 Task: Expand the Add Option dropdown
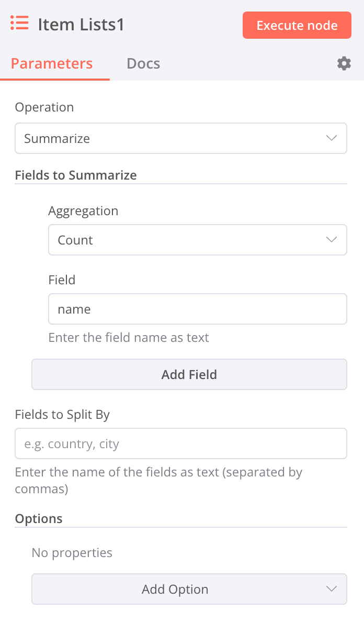(x=189, y=588)
